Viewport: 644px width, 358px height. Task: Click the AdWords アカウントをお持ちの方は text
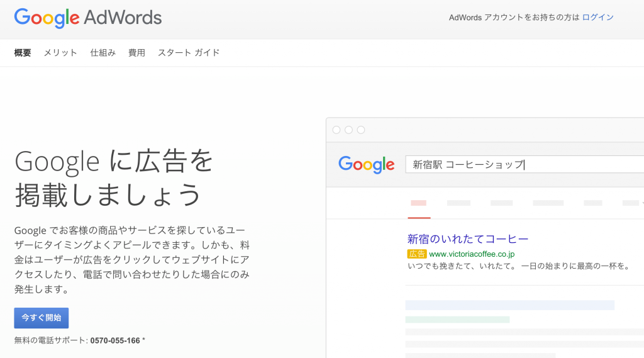tap(514, 17)
